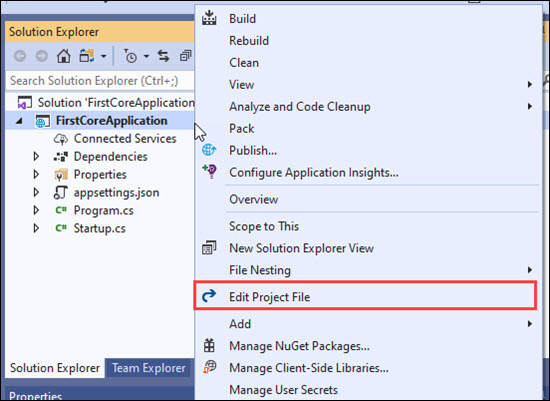
Task: Click the Application Insights lightbulb icon
Action: (209, 172)
